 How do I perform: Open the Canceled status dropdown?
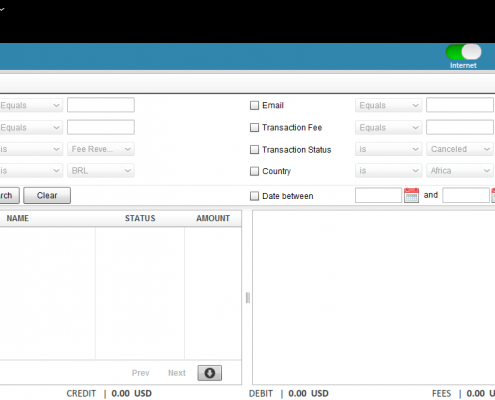(x=460, y=149)
